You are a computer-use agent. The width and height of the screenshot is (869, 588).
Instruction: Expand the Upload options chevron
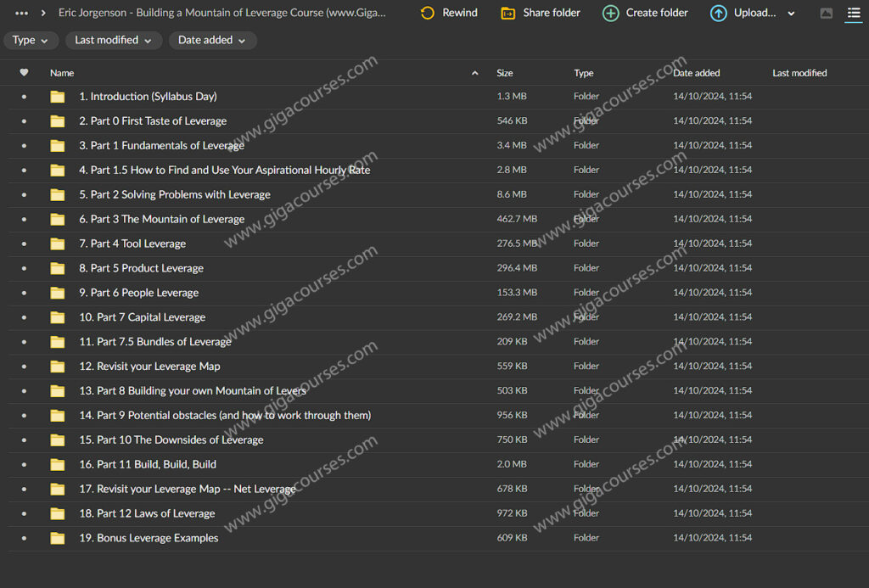(792, 14)
